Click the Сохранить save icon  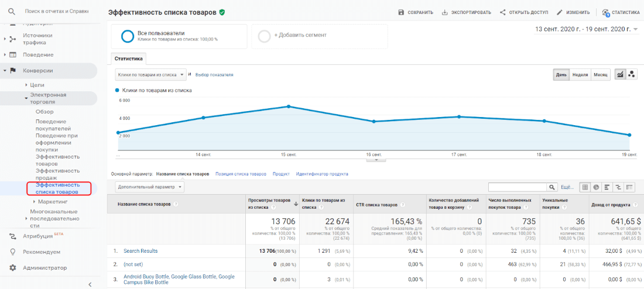click(401, 12)
